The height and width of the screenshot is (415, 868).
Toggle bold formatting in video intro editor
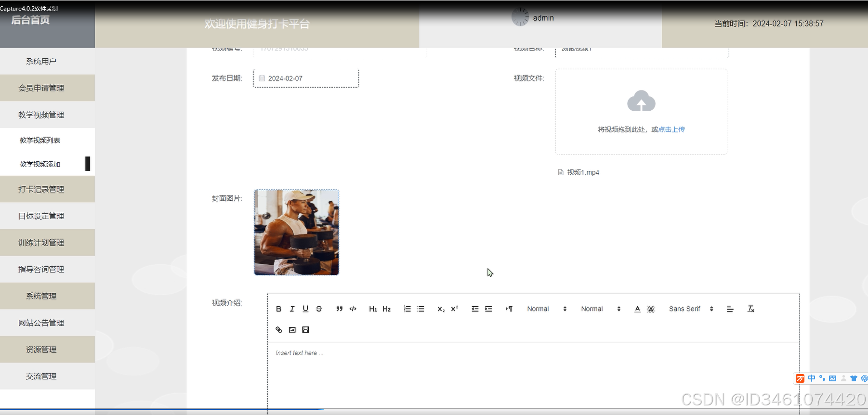(x=278, y=309)
